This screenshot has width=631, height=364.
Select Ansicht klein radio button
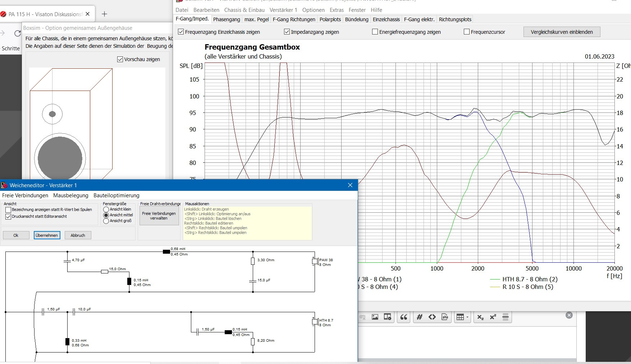pos(106,209)
